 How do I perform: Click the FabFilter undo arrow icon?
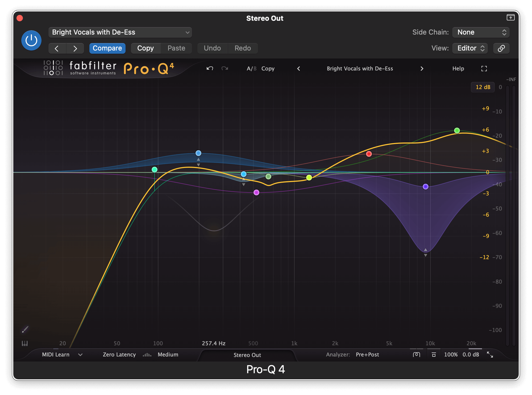point(210,69)
